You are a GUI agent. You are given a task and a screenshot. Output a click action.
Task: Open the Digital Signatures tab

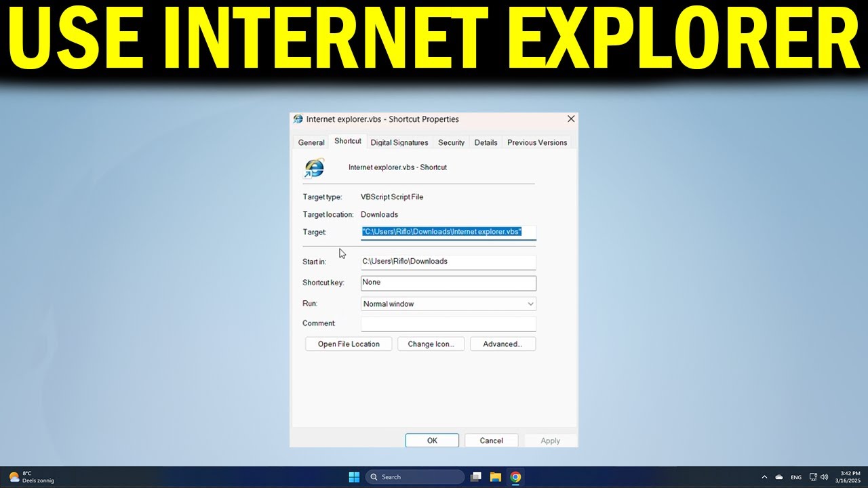(399, 142)
